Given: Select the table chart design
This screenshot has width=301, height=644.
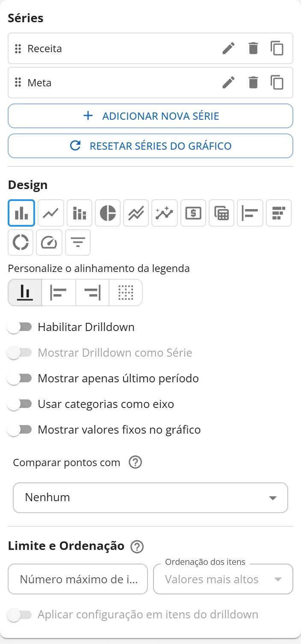Looking at the screenshot, I should [221, 213].
